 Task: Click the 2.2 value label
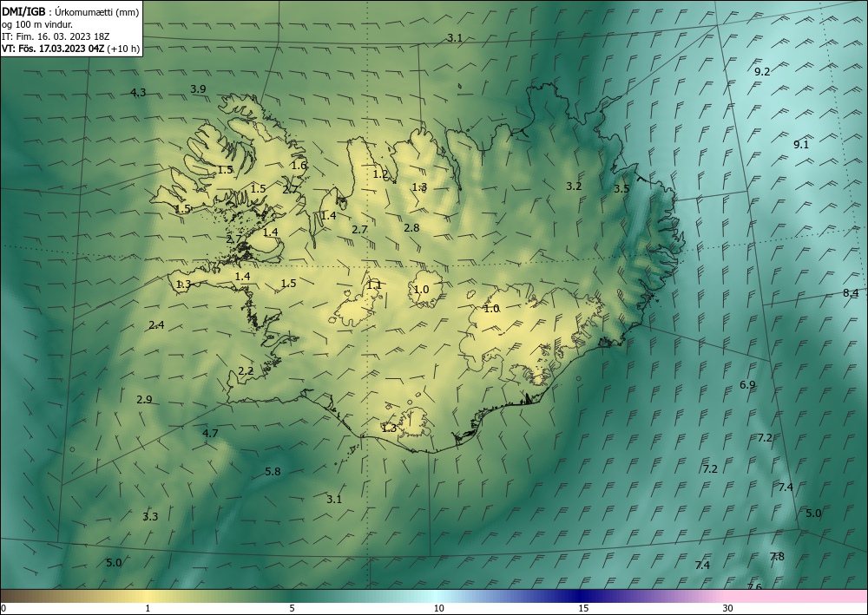click(x=246, y=370)
